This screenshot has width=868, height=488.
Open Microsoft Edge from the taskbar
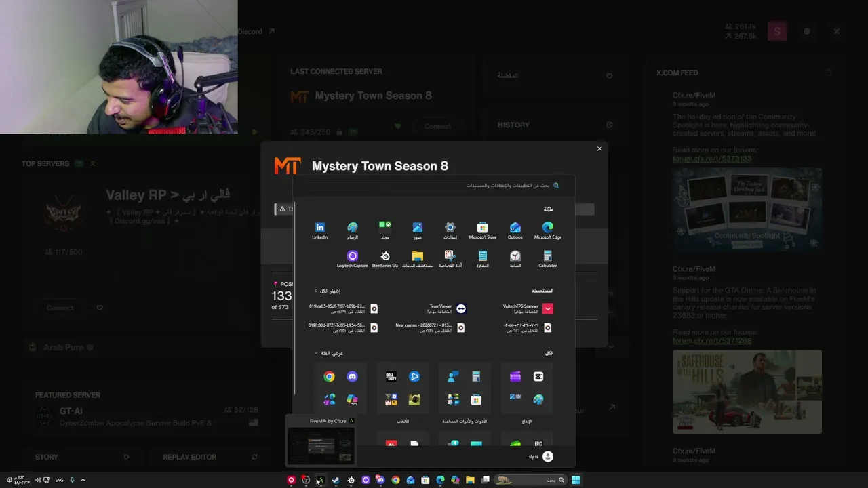coord(440,480)
